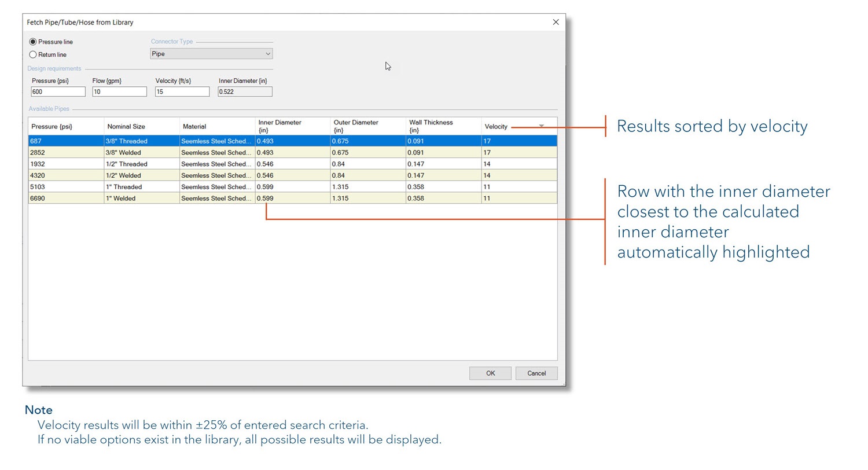The height and width of the screenshot is (470, 868).
Task: Click the Pressure psi input field
Action: tap(58, 91)
